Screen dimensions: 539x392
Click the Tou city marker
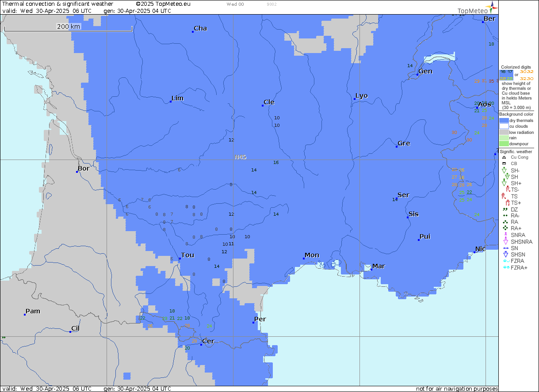(x=180, y=259)
